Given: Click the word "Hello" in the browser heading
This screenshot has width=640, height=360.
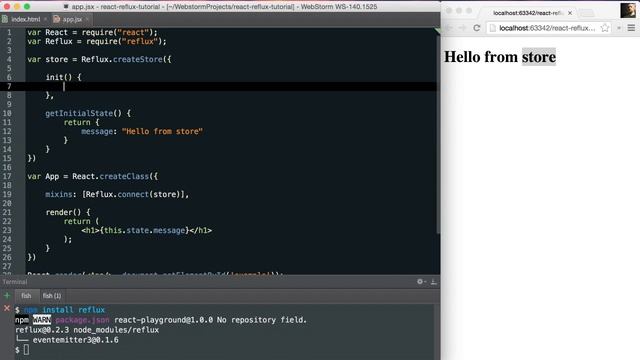Looking at the screenshot, I should click(461, 57).
